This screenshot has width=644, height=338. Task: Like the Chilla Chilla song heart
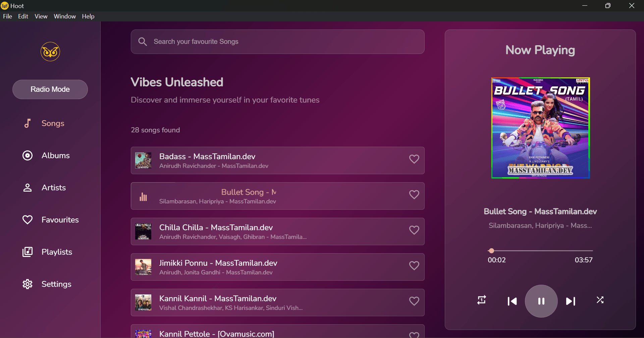click(414, 230)
